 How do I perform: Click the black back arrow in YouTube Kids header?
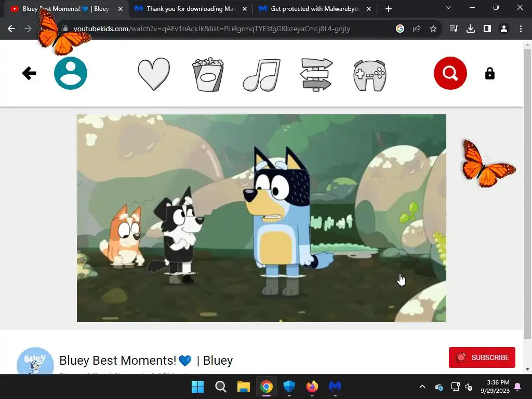(29, 73)
